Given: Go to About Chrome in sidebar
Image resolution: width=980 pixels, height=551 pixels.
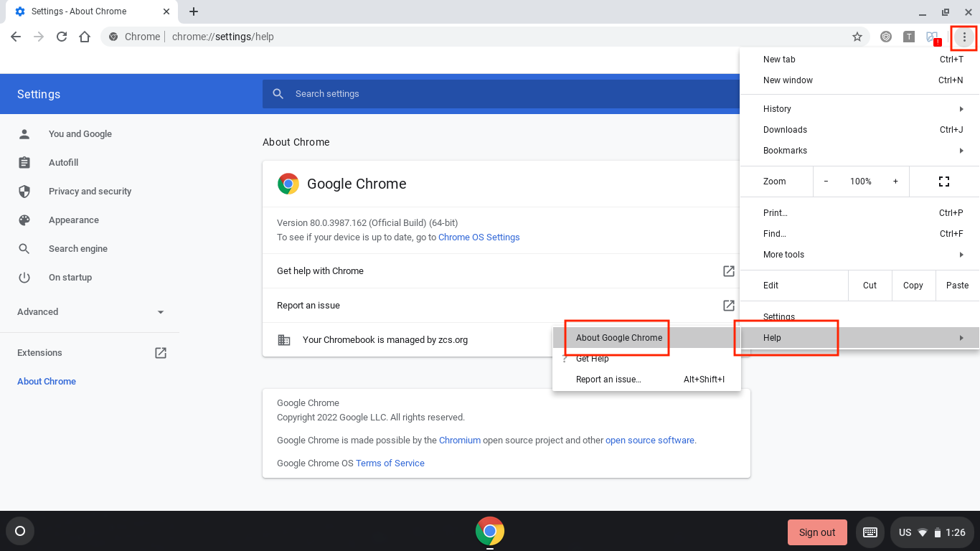Looking at the screenshot, I should click(47, 382).
